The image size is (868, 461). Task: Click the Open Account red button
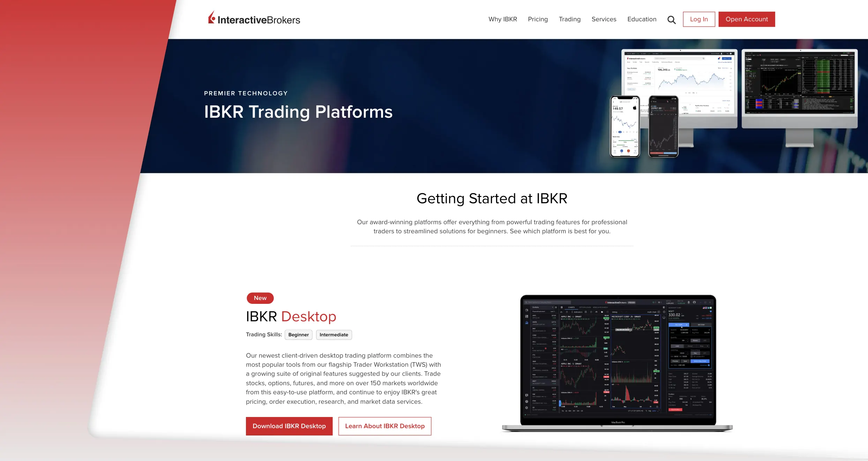click(746, 19)
